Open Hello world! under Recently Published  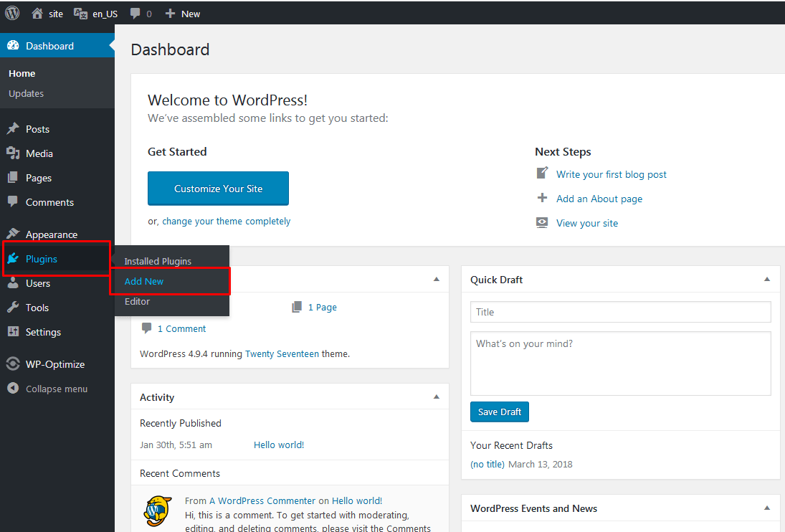[x=279, y=445]
